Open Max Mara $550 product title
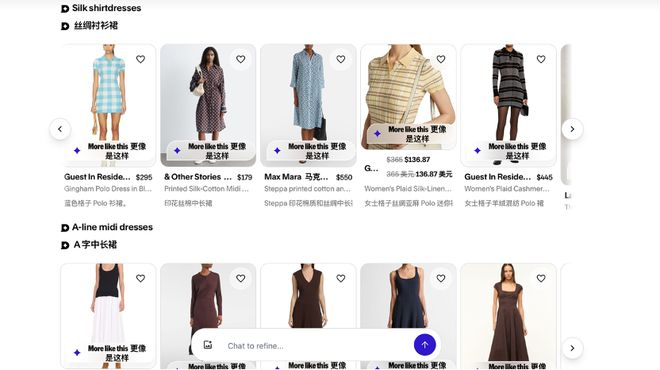 pos(296,177)
